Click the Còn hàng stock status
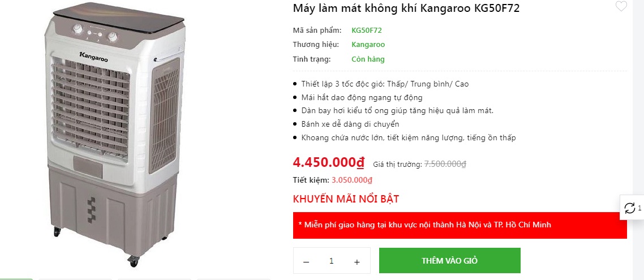Screen dimensions: 644x280 pyautogui.click(x=368, y=59)
